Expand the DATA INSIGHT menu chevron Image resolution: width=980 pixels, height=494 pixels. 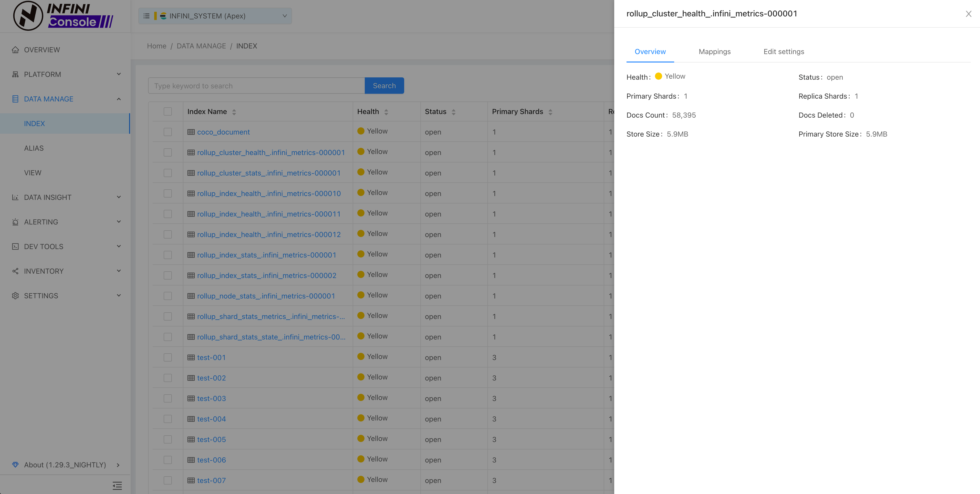point(119,197)
